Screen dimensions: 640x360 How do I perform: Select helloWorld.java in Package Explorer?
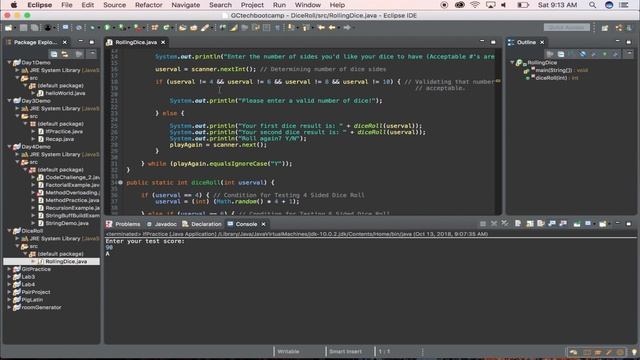click(x=65, y=93)
